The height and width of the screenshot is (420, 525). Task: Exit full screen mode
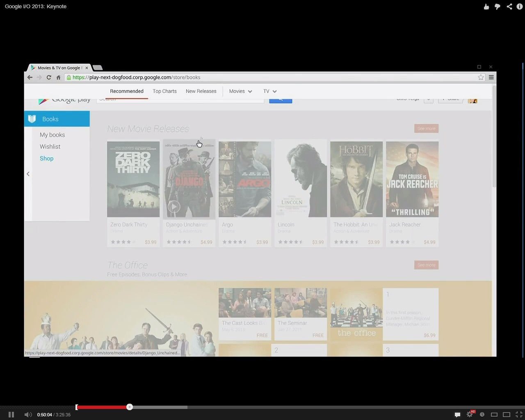[x=519, y=415]
